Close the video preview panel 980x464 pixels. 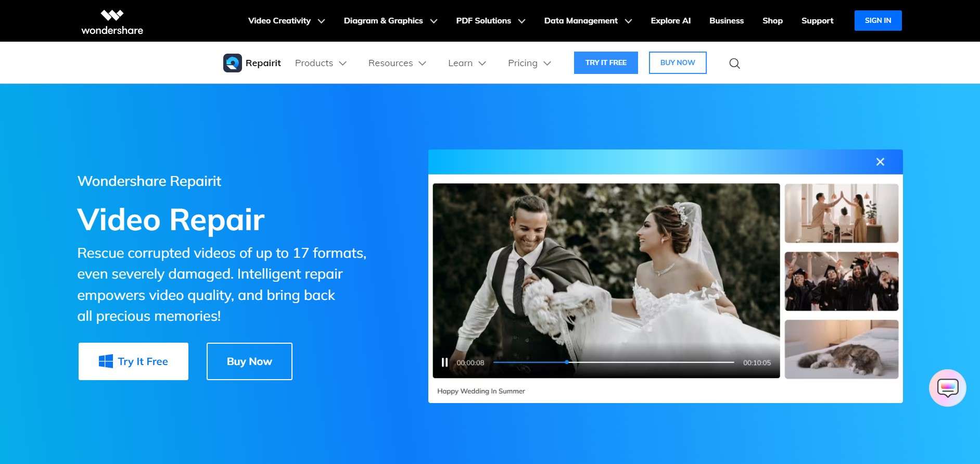tap(880, 162)
